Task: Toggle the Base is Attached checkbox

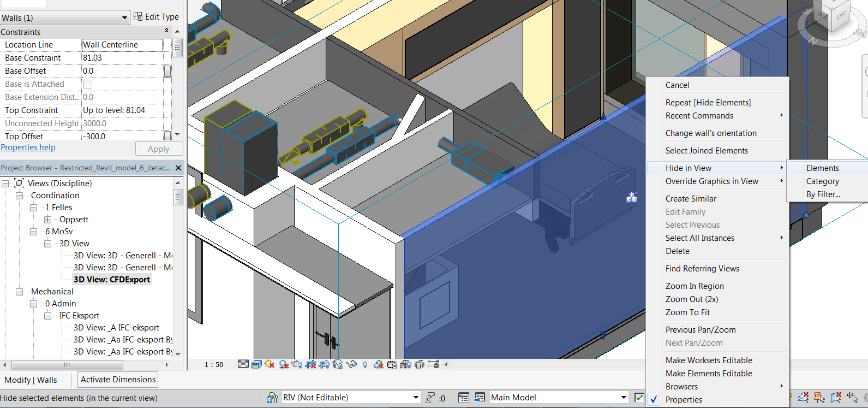Action: [88, 84]
